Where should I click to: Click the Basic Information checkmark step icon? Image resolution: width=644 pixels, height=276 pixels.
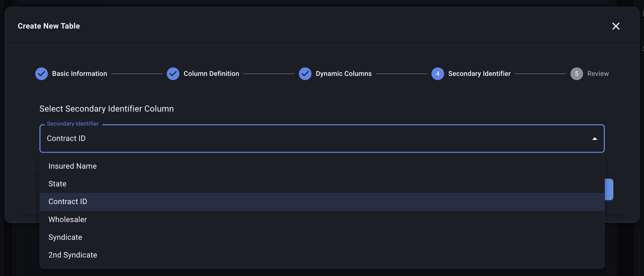(42, 74)
